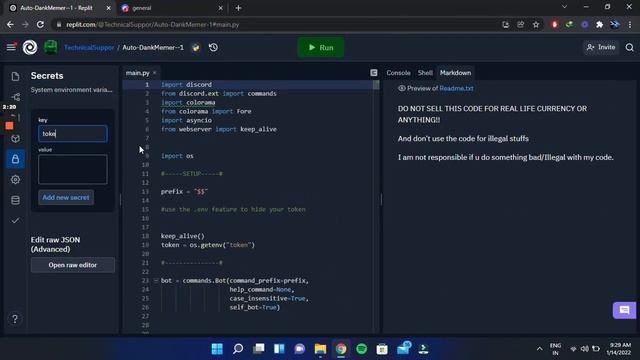This screenshot has height=360, width=640.
Task: Select the main.py editor tab
Action: (x=138, y=73)
